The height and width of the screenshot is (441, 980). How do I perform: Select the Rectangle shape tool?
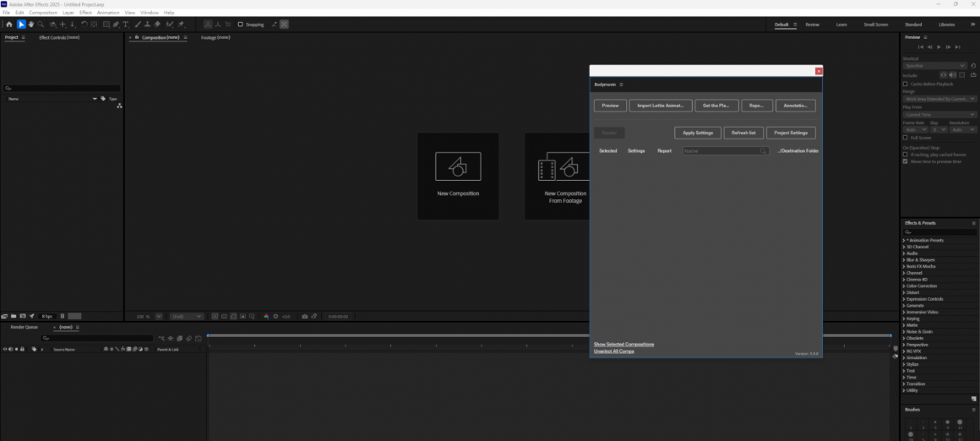click(x=106, y=24)
